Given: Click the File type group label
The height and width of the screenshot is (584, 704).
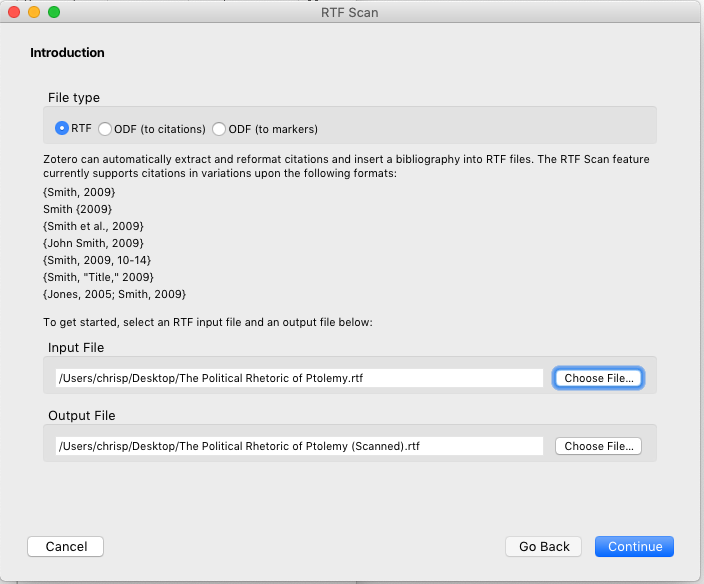Looking at the screenshot, I should tap(74, 97).
